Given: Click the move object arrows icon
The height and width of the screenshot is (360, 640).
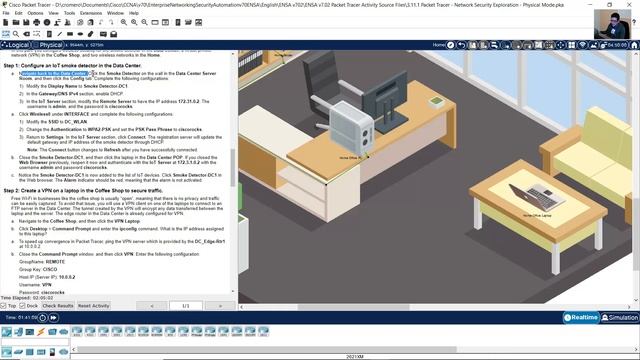Looking at the screenshot, I should pyautogui.click(x=560, y=45).
